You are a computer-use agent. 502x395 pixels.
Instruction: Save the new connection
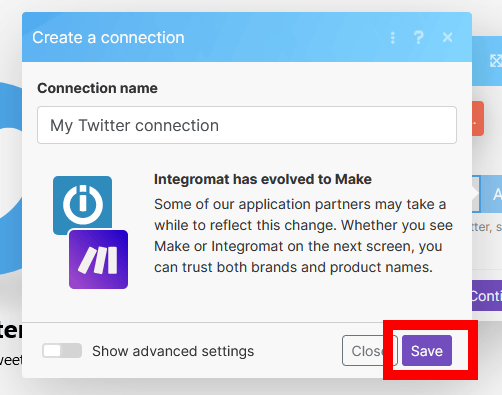click(427, 351)
